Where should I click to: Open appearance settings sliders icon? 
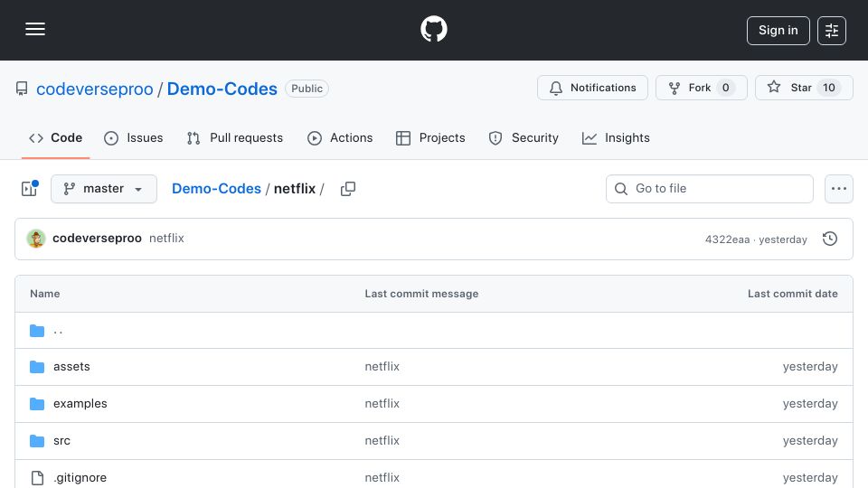pyautogui.click(x=832, y=31)
